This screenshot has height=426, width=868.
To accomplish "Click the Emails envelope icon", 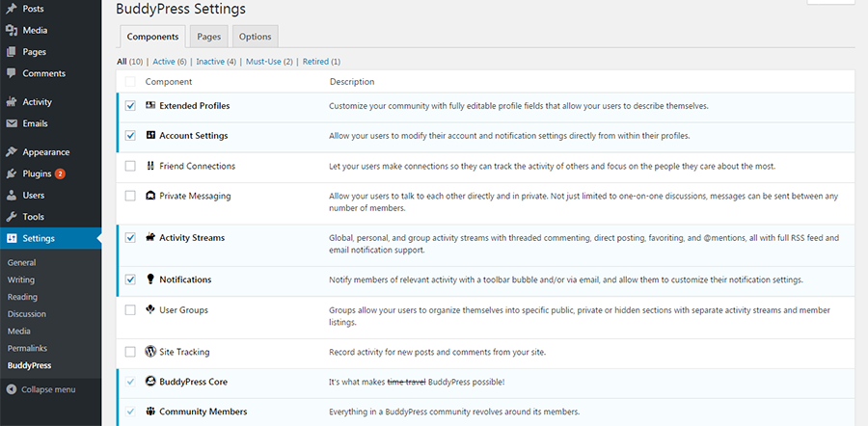I will pos(11,123).
